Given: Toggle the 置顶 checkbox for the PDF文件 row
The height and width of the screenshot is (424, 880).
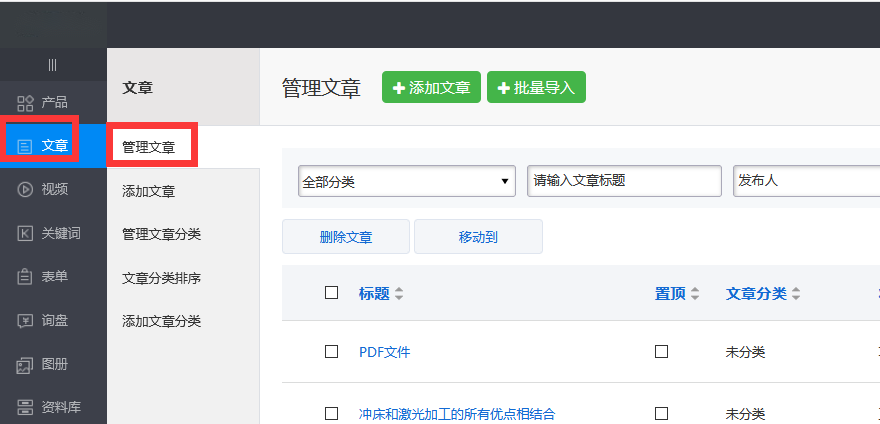Looking at the screenshot, I should click(x=661, y=352).
